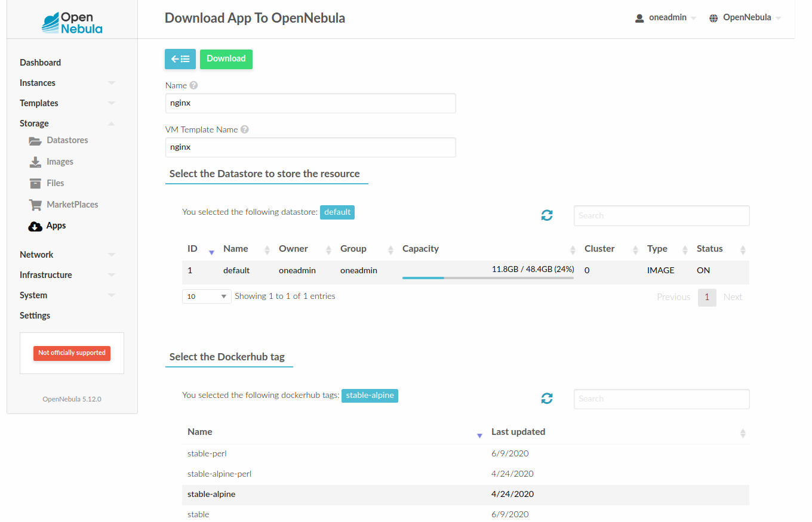The image size is (812, 522).
Task: Click the Apps cloud download icon
Action: [x=35, y=226]
